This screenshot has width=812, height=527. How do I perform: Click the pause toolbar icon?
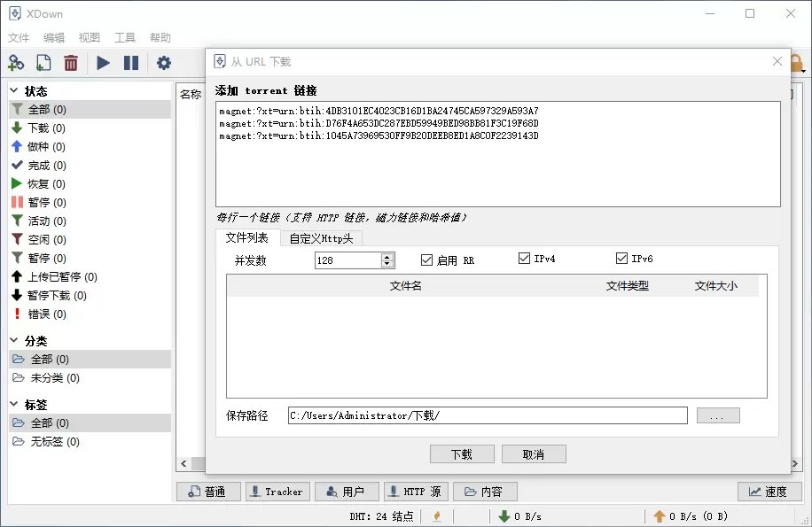pos(131,63)
